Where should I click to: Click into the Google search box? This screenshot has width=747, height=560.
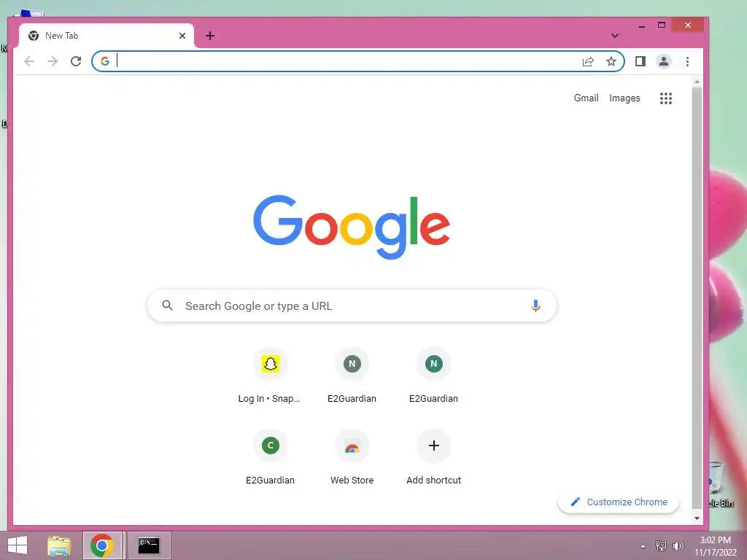[x=352, y=306]
